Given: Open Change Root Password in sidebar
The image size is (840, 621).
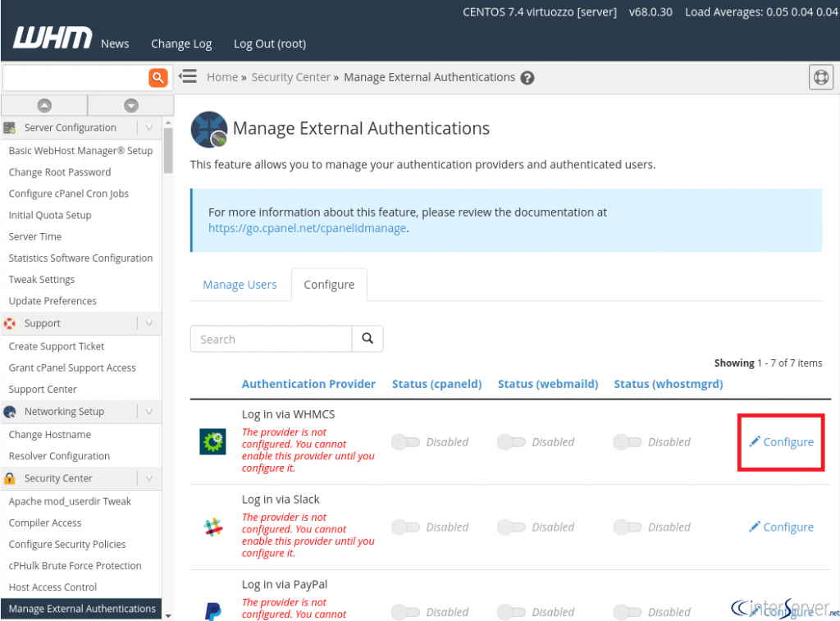Looking at the screenshot, I should click(x=59, y=172).
